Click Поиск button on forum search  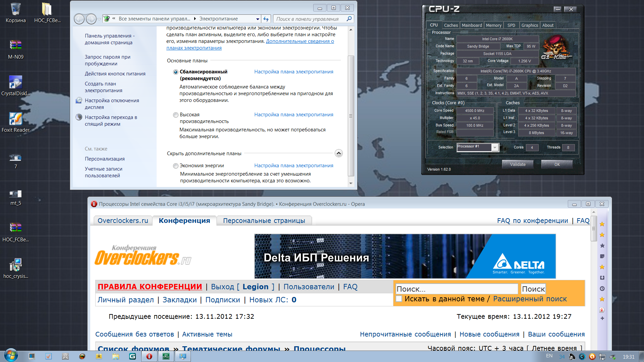coord(533,289)
